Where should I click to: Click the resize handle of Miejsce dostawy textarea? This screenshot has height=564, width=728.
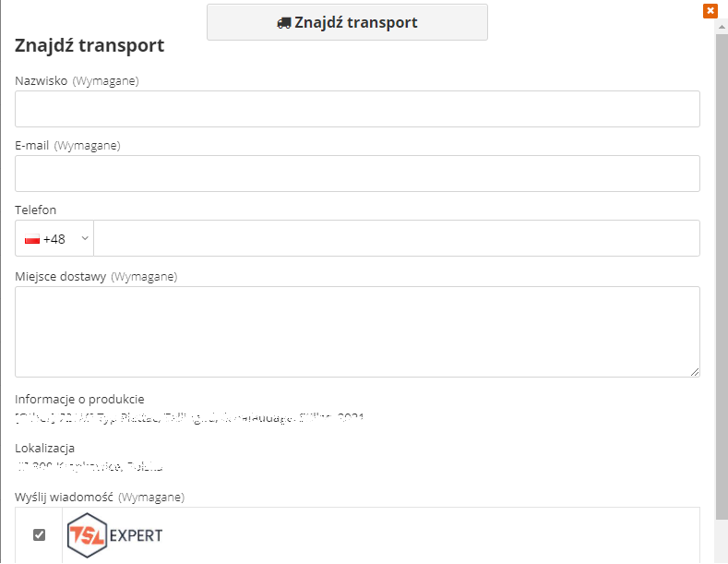point(695,372)
